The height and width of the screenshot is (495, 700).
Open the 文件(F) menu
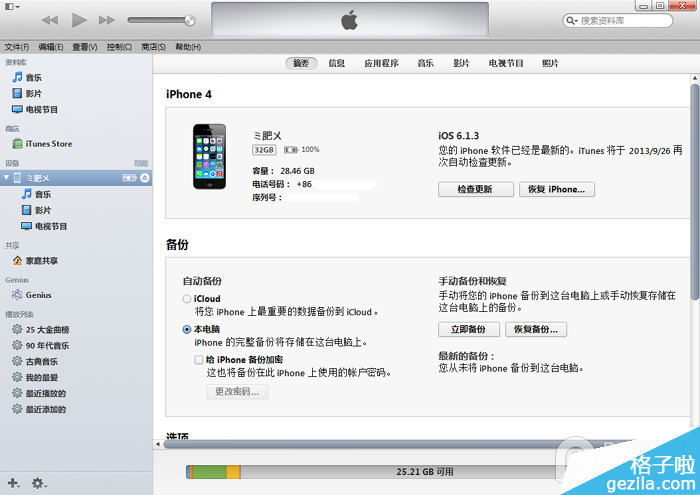click(x=17, y=47)
